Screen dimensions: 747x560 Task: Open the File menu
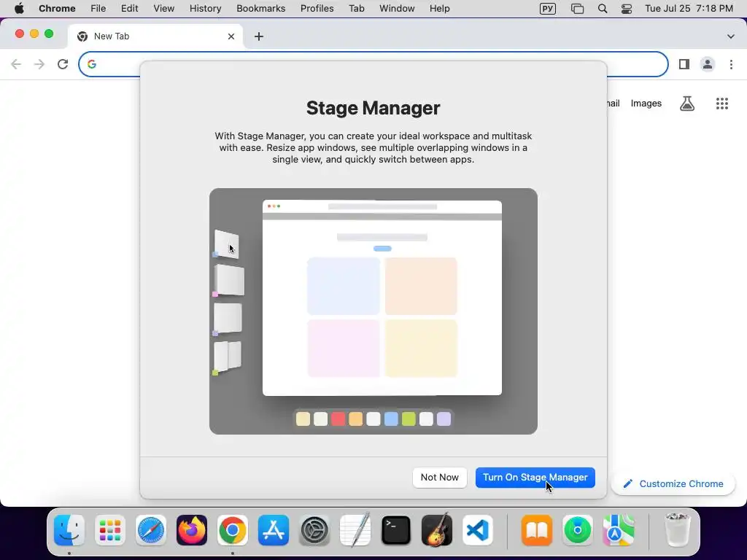pos(98,9)
